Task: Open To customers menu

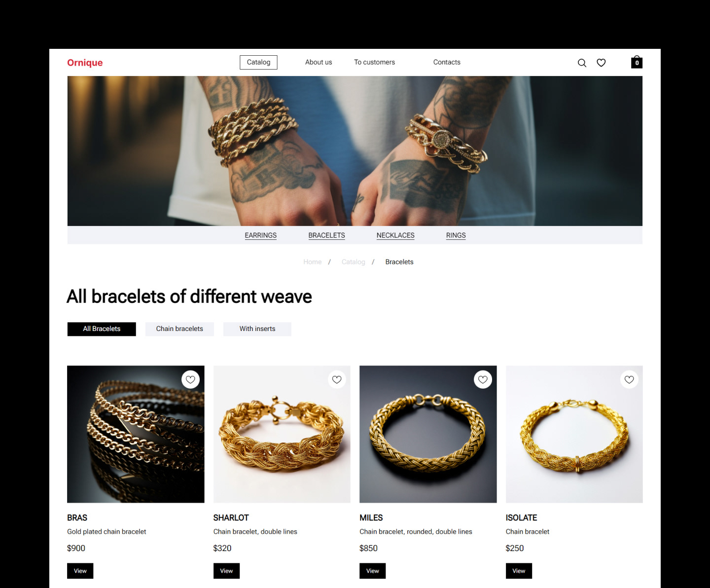Action: pyautogui.click(x=374, y=62)
